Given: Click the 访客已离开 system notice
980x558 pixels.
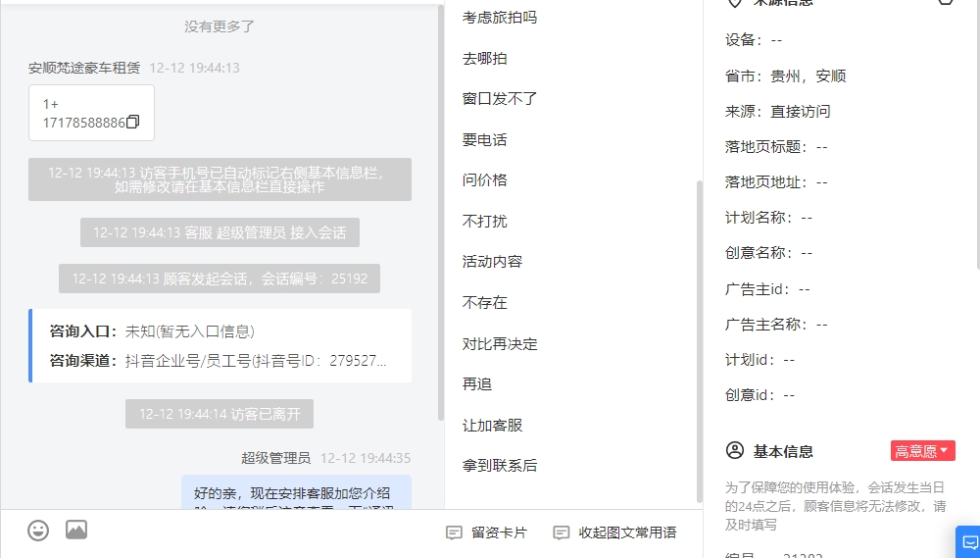Looking at the screenshot, I should coord(220,414).
